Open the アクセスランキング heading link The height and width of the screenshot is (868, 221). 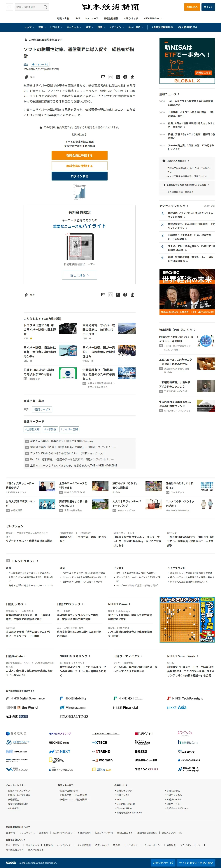coord(173,206)
